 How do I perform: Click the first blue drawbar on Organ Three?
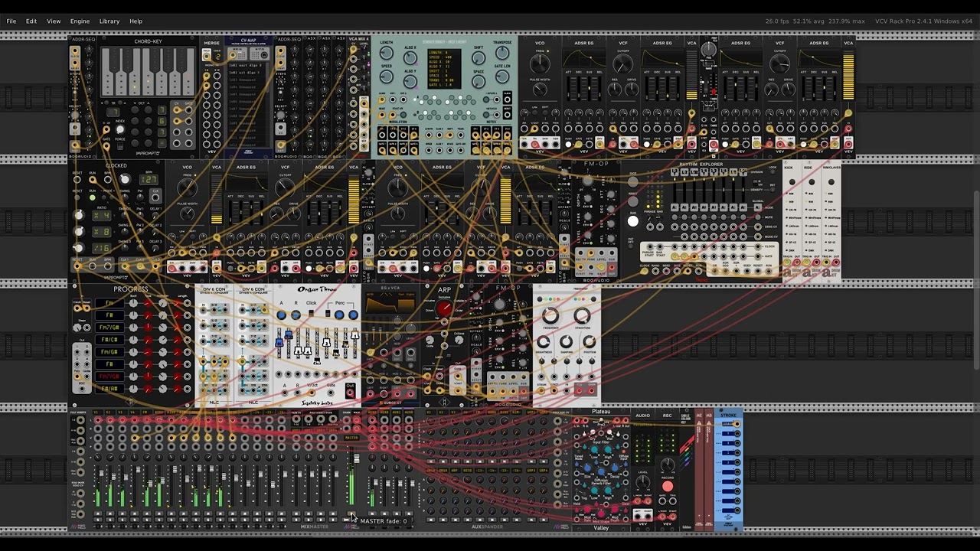tap(279, 344)
